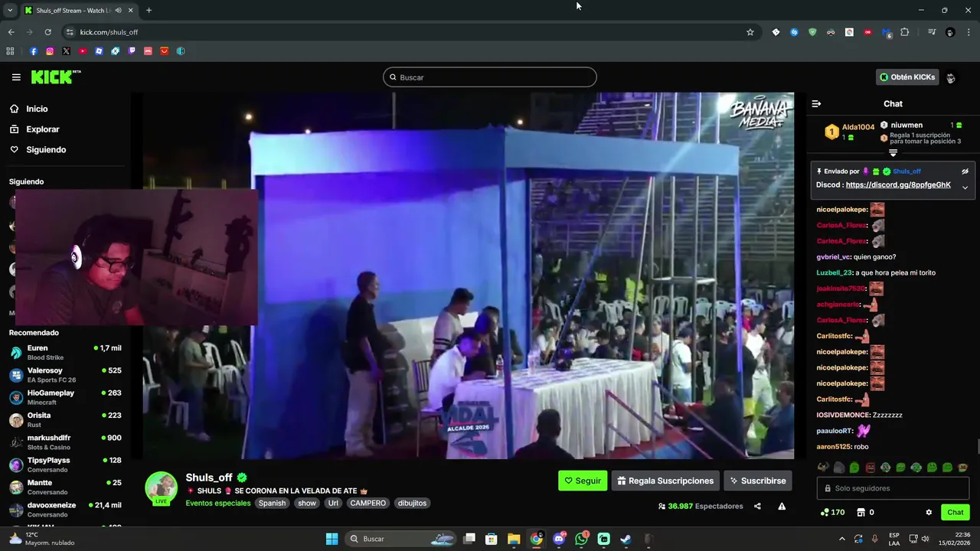The width and height of the screenshot is (980, 551).
Task: Click Facebook bookmark icon
Action: click(x=33, y=51)
